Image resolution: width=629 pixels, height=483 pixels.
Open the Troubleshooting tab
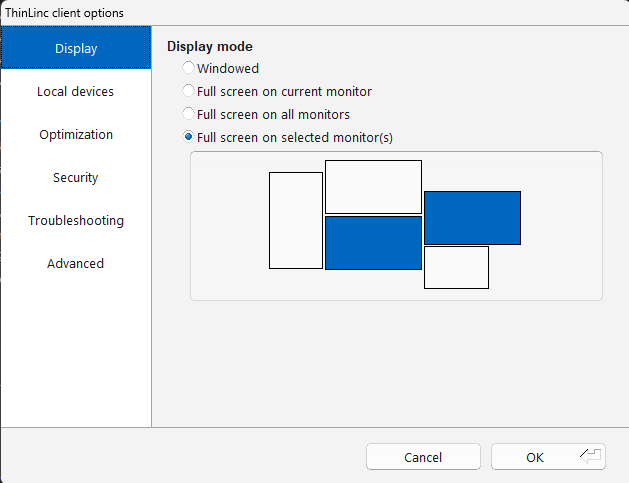pos(76,220)
